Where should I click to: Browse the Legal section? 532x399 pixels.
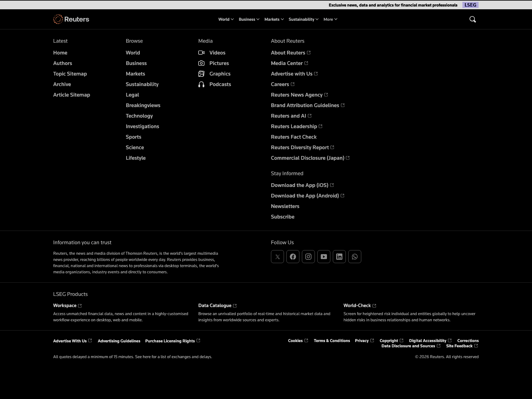(x=132, y=95)
